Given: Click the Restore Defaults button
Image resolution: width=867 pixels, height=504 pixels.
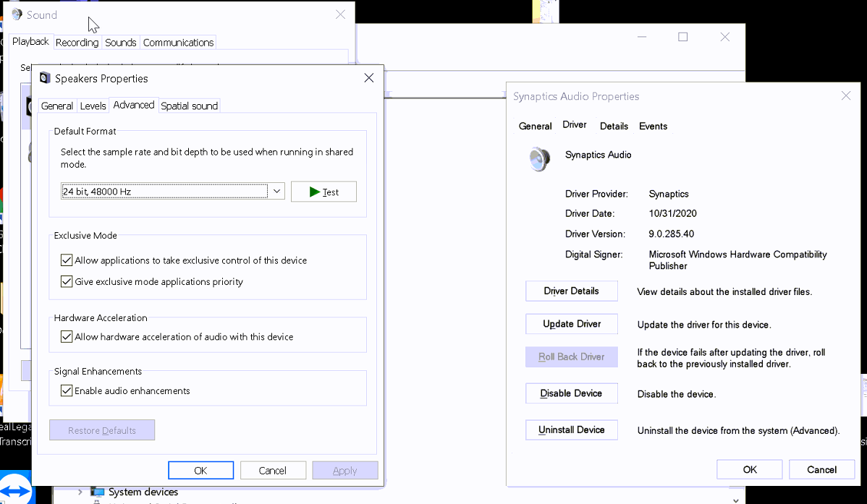Looking at the screenshot, I should 102,430.
